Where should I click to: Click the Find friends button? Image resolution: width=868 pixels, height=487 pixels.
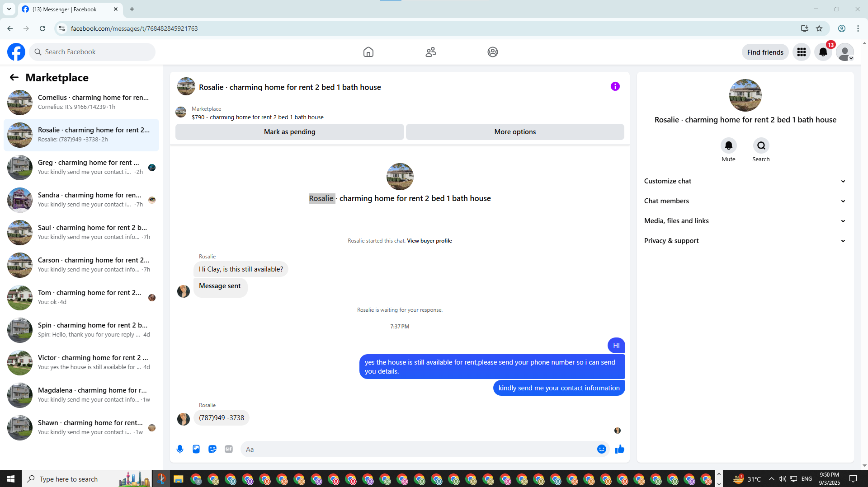765,52
